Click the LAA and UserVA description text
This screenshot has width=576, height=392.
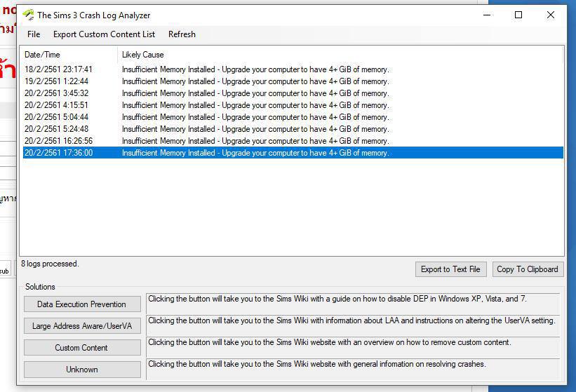click(351, 320)
